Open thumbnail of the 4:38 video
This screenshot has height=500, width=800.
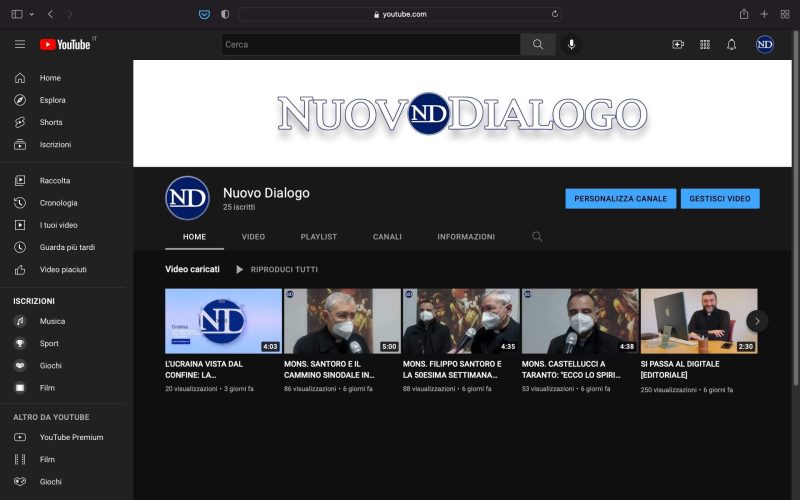580,321
